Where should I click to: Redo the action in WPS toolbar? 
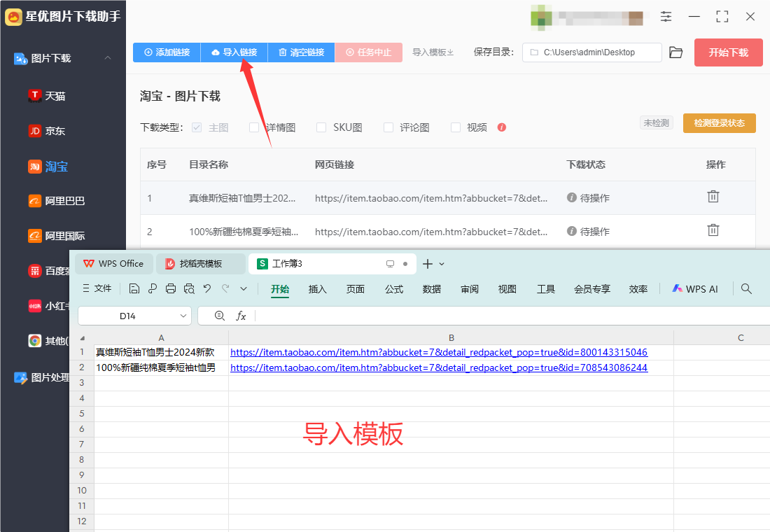[x=225, y=289]
